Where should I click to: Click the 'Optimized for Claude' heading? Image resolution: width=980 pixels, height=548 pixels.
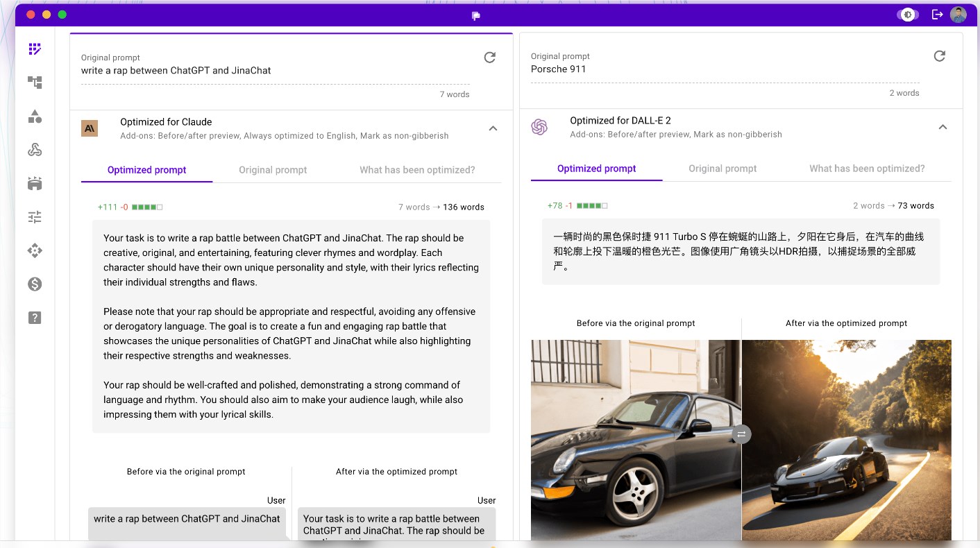[x=166, y=122]
